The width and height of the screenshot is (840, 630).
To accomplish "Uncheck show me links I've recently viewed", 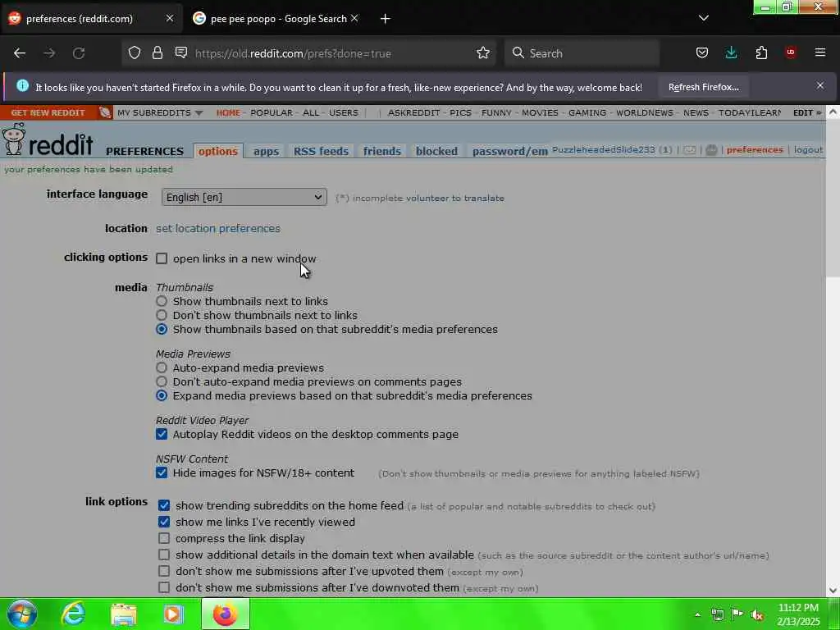I will (x=164, y=522).
